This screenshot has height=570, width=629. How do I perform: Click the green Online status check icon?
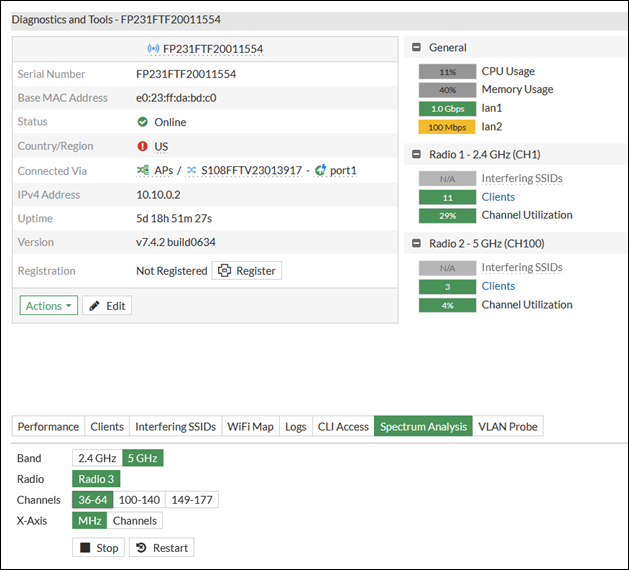[x=143, y=122]
